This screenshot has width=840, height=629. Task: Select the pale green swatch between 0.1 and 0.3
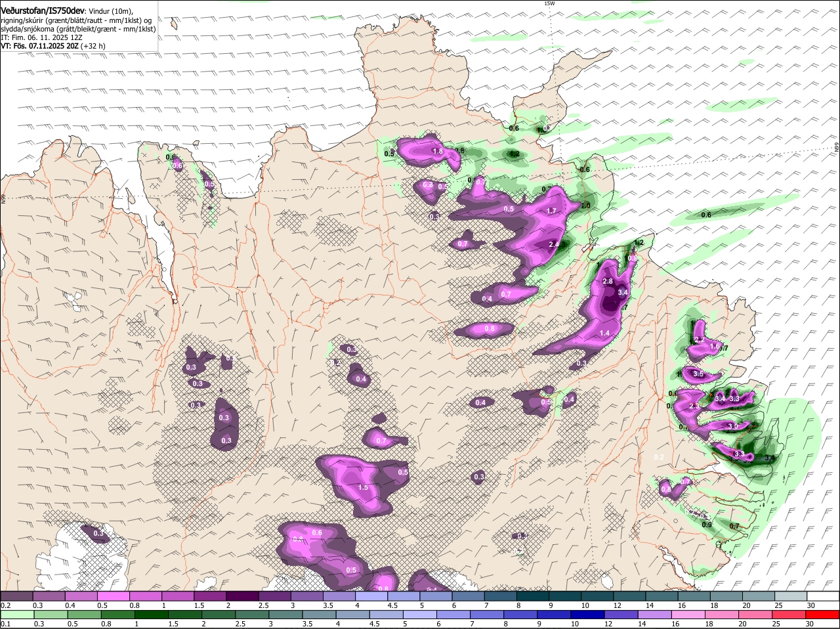click(x=17, y=615)
